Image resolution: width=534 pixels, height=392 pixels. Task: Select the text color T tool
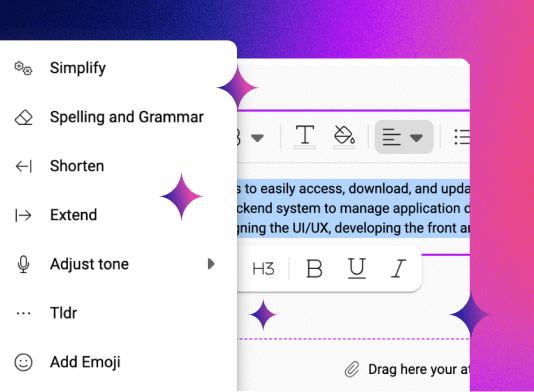point(305,136)
